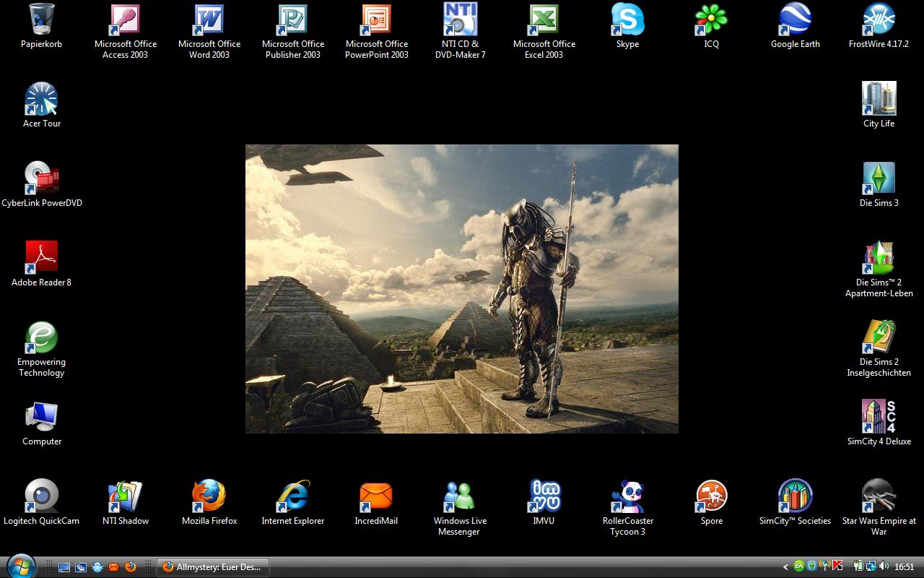Select the Logitech QuickCam shortcut
This screenshot has height=578, width=924.
[x=42, y=503]
